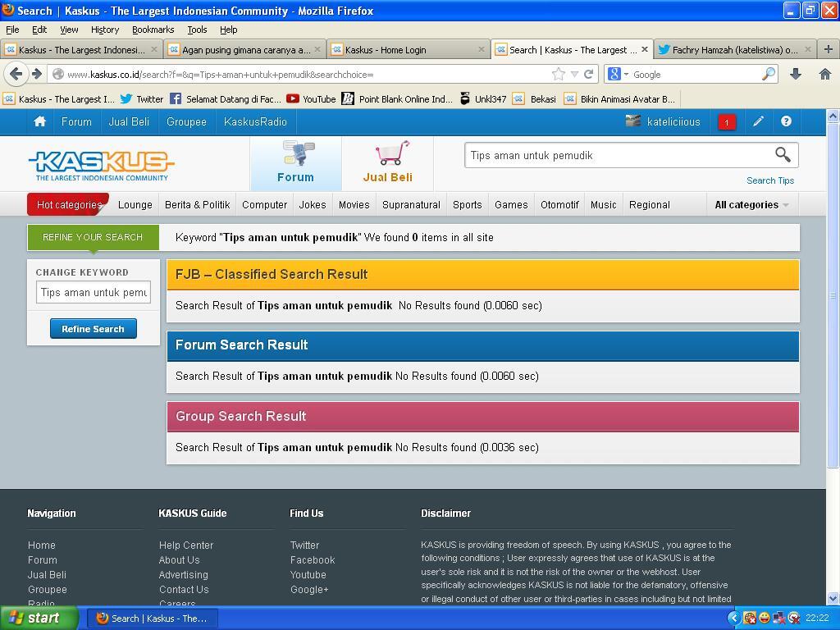Open the Firefox downloads arrow
Viewport: 840px width, 630px height.
coord(796,75)
